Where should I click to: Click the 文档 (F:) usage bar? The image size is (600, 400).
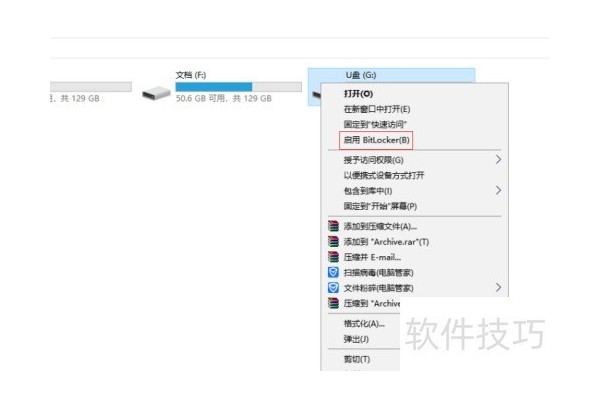click(x=238, y=87)
